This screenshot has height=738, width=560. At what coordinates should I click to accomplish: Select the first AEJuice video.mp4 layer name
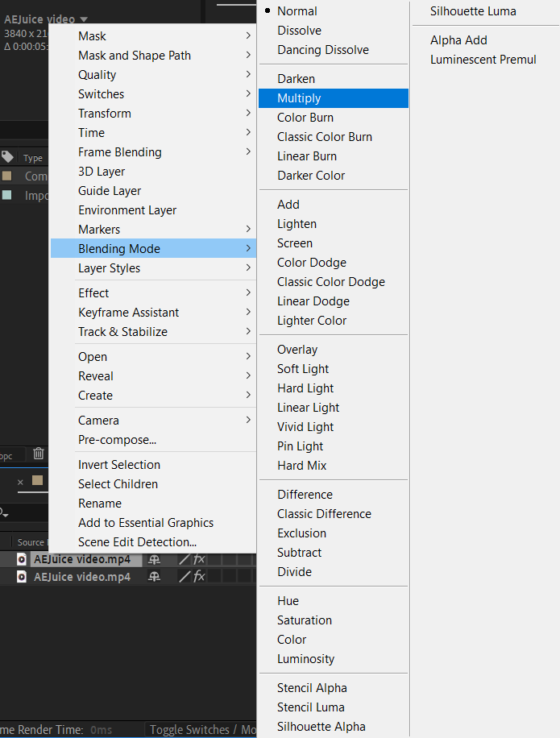coord(81,559)
